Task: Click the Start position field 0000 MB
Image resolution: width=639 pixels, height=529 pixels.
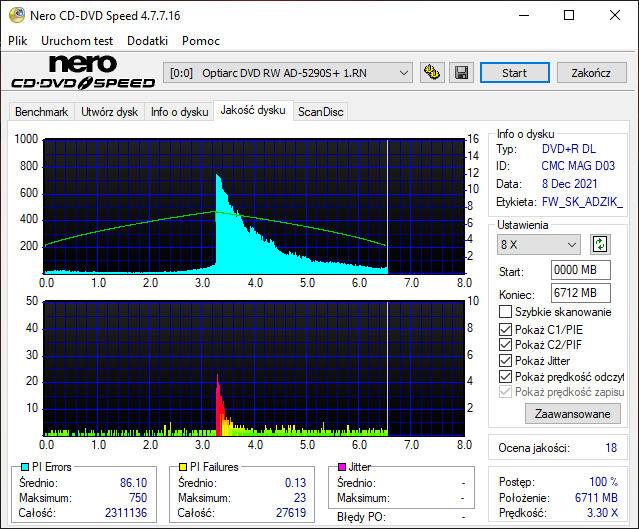Action: (x=581, y=270)
